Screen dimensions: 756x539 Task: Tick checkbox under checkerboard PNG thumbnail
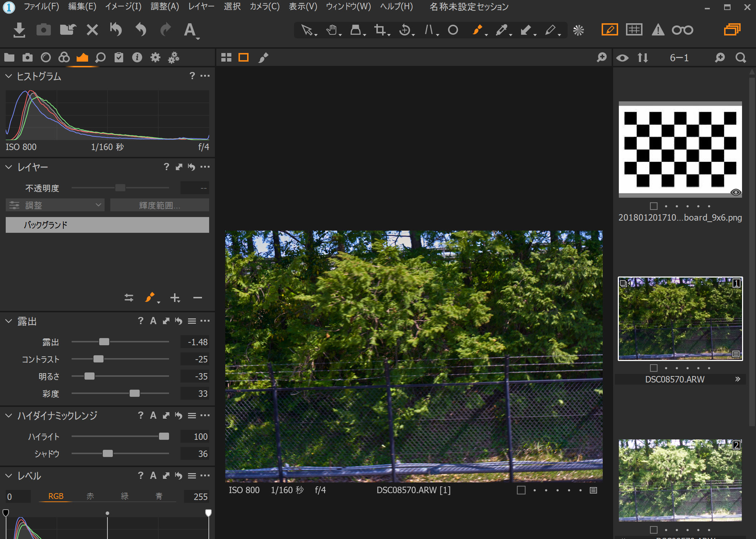pos(654,206)
